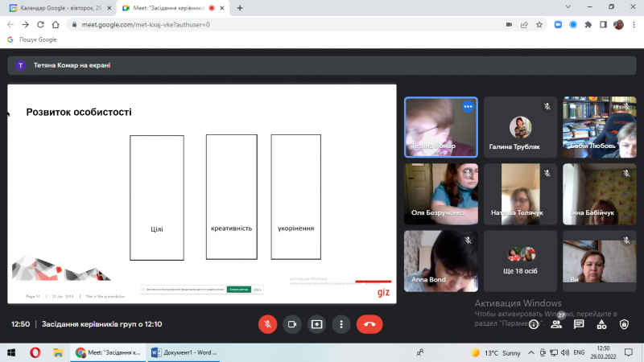
Task: Click the present screen button
Action: (x=316, y=324)
